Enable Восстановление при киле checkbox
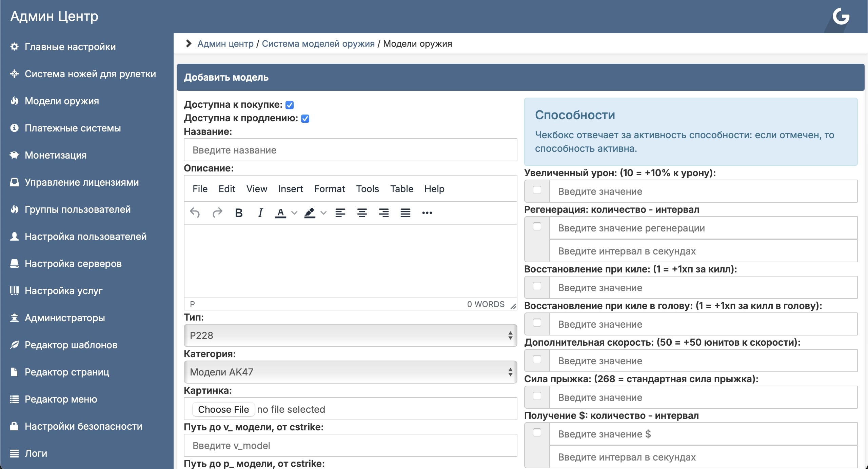Image resolution: width=868 pixels, height=469 pixels. [x=537, y=286]
